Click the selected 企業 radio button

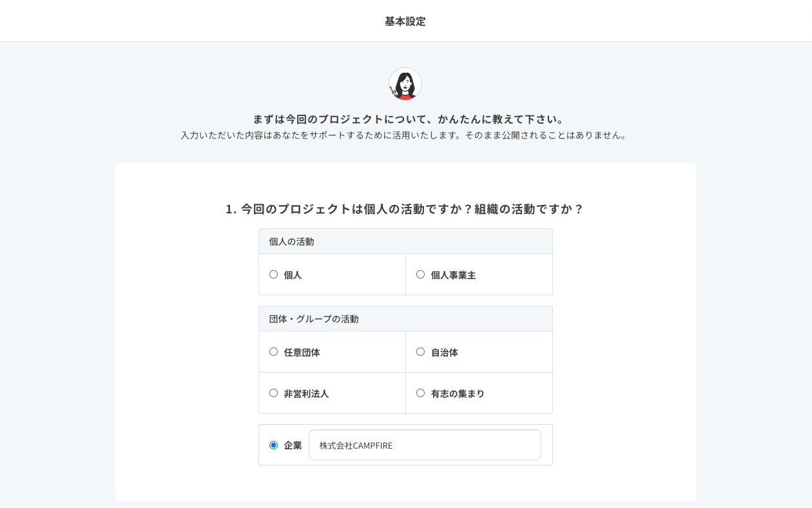tap(274, 445)
